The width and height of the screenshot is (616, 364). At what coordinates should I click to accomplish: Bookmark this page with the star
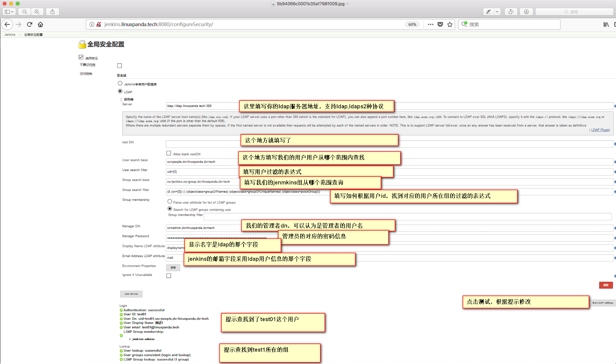[450, 25]
